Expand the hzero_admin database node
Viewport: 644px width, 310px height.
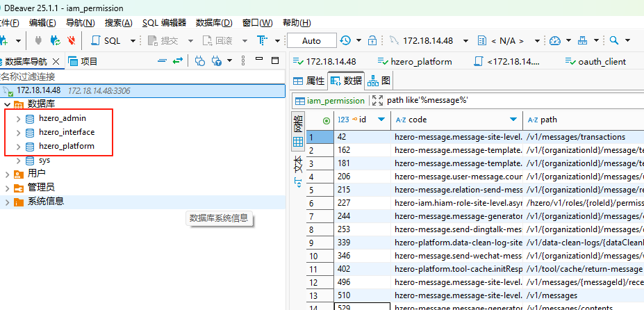click(18, 118)
